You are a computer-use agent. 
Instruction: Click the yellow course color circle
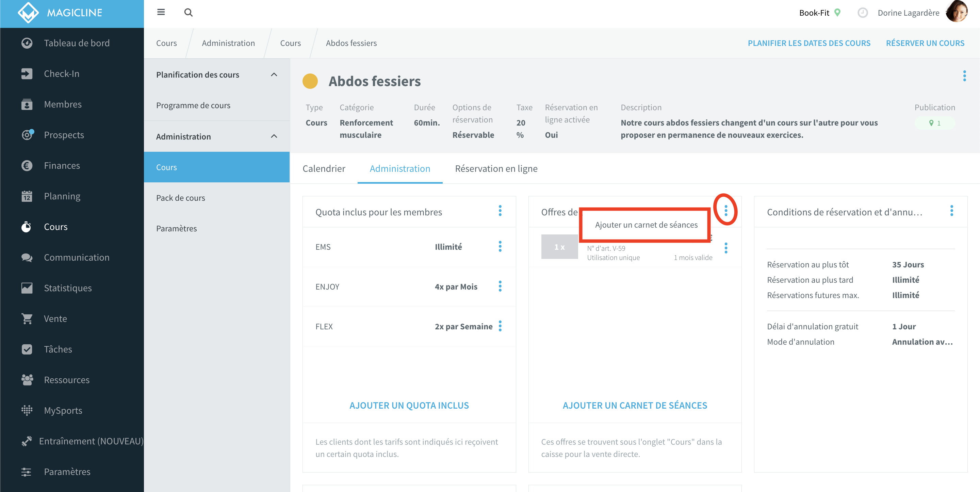[310, 81]
